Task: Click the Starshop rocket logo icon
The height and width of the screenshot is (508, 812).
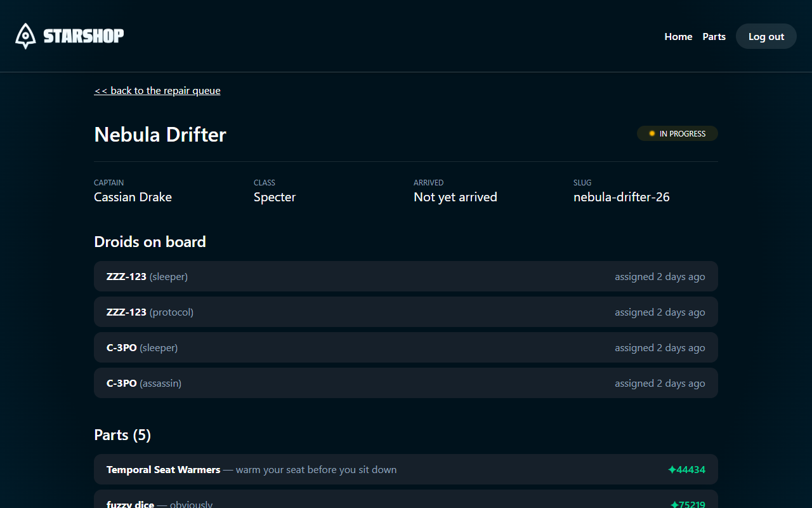Action: [25, 36]
